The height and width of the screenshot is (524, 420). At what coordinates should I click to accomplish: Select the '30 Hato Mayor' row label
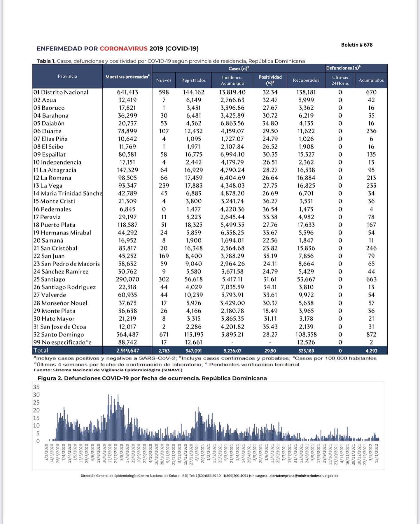[x=54, y=319]
